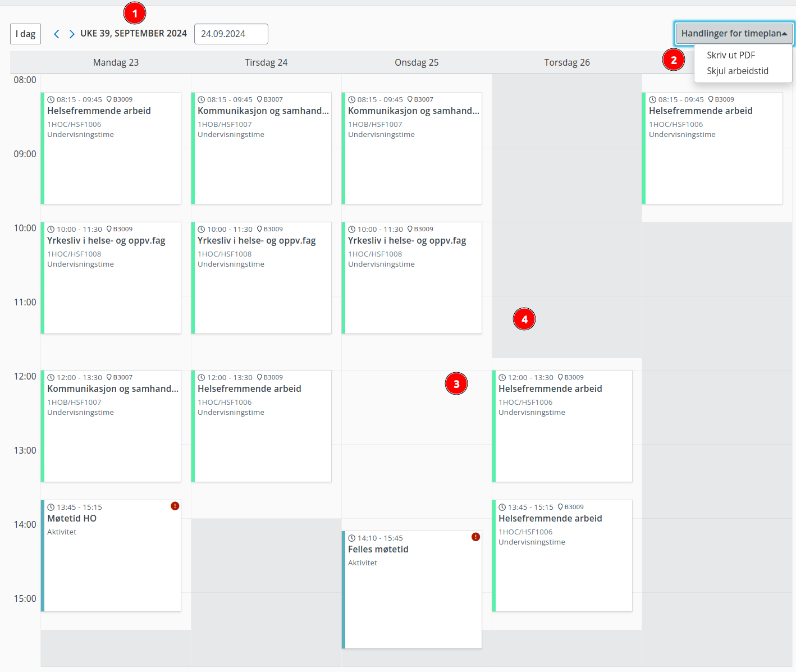796x672 pixels.
Task: Click clock icon on Wednesday 10:00 lesson
Action: (x=351, y=230)
